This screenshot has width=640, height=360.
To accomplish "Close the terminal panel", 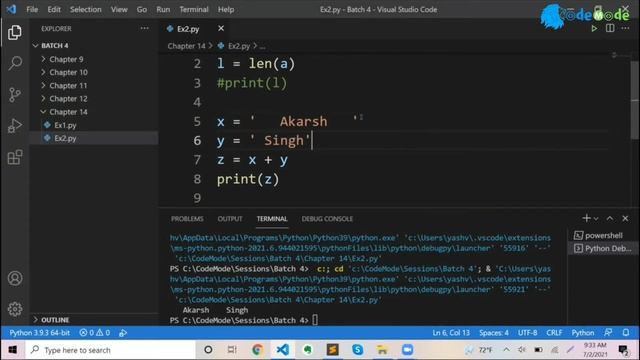I will [625, 218].
